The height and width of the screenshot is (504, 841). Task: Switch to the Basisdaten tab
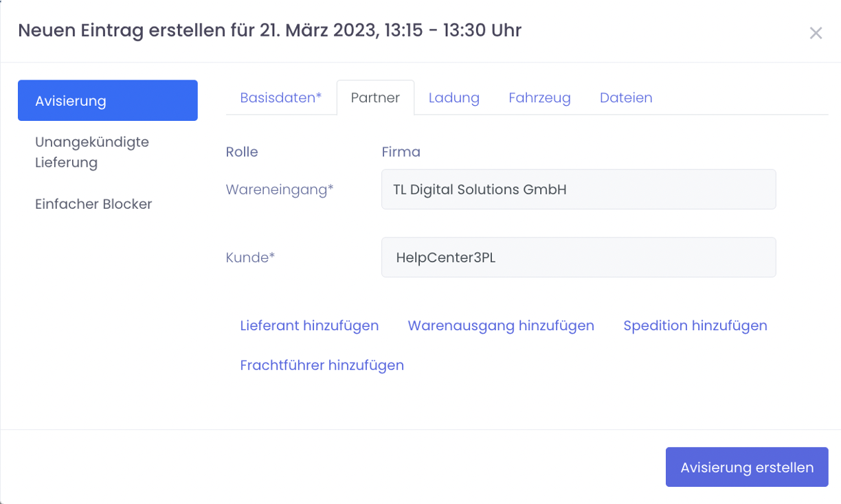280,98
